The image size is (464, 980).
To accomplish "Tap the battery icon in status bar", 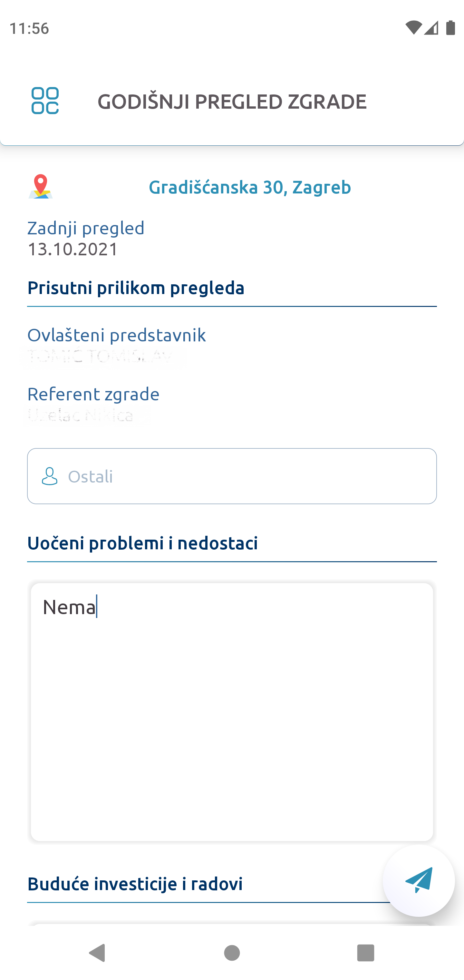I will 451,28.
